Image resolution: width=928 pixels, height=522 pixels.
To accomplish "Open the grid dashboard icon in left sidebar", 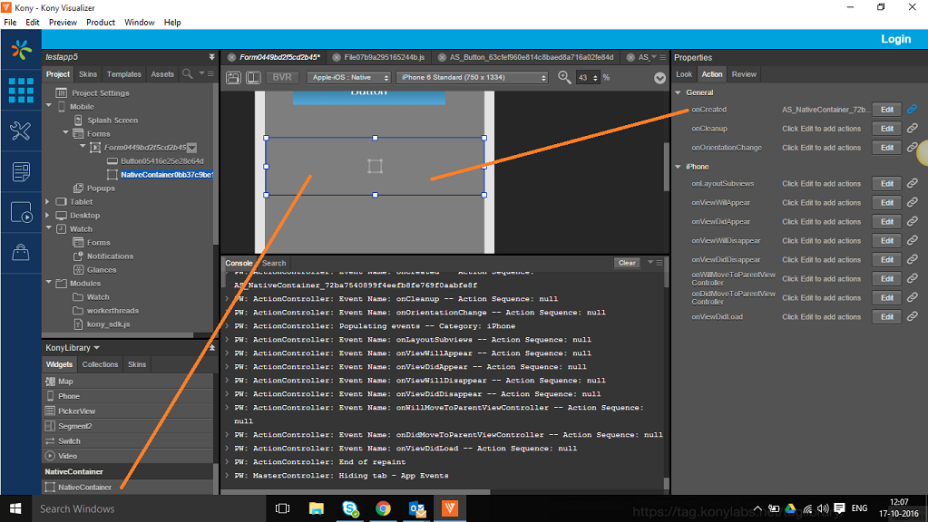I will point(21,91).
